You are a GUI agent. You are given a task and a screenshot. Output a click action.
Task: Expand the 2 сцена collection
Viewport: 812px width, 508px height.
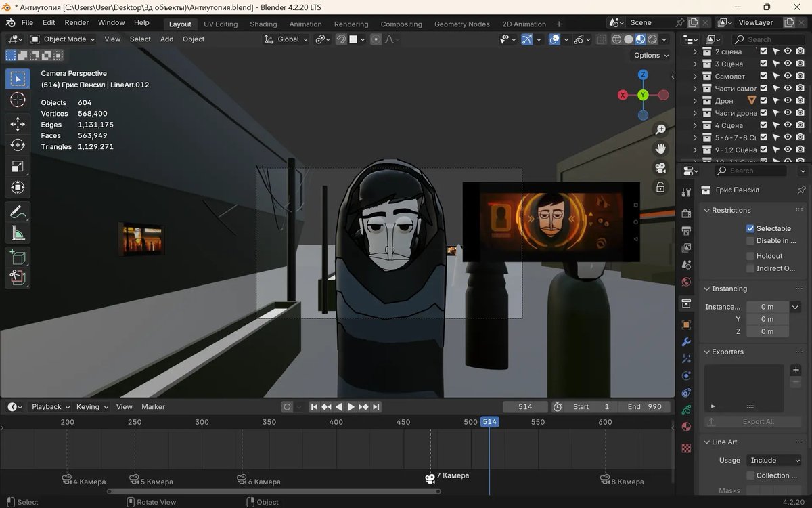695,51
